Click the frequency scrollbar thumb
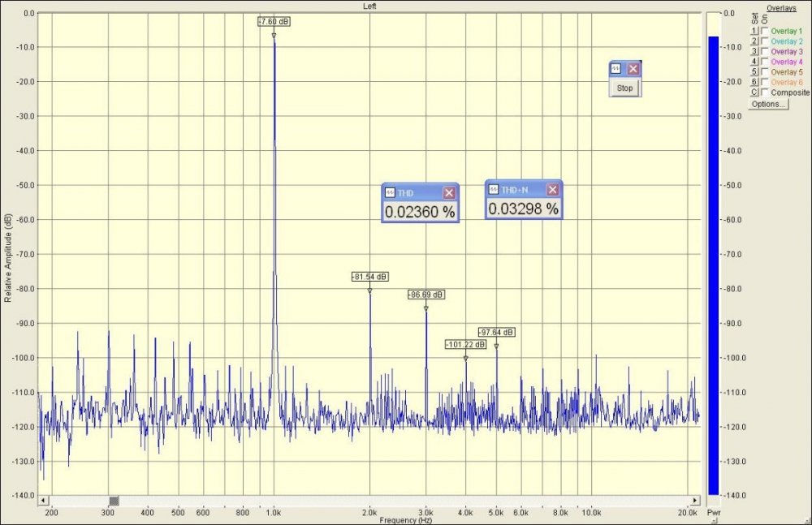This screenshot has height=525, width=812. (114, 501)
